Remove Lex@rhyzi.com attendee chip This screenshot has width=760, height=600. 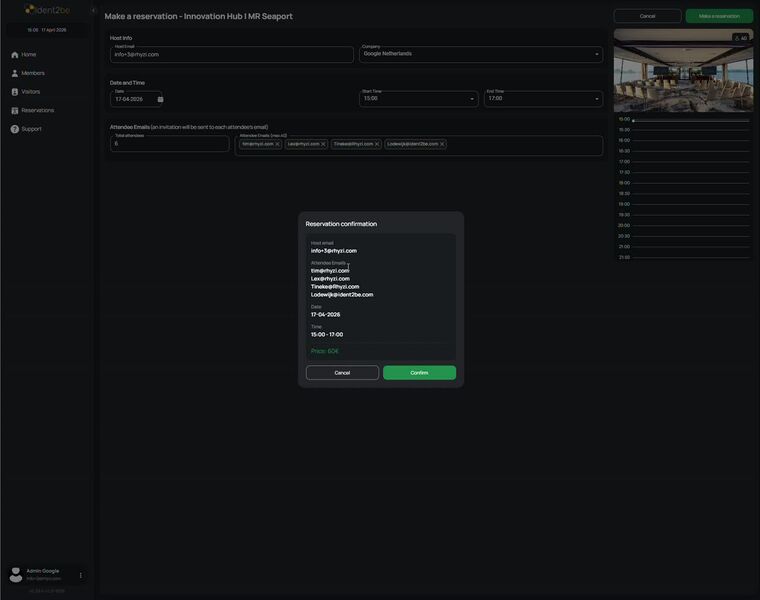pos(323,144)
